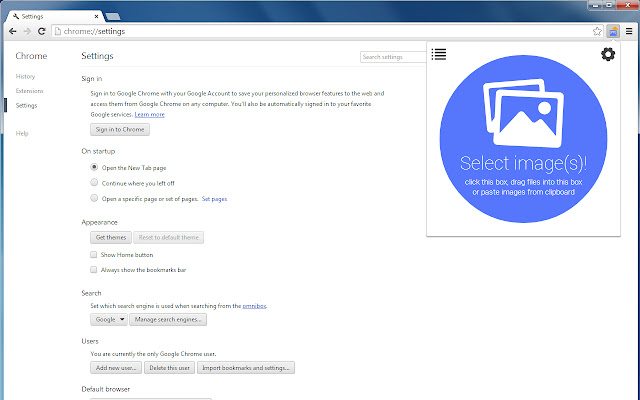
Task: Open the omnibox help link
Action: [254, 306]
